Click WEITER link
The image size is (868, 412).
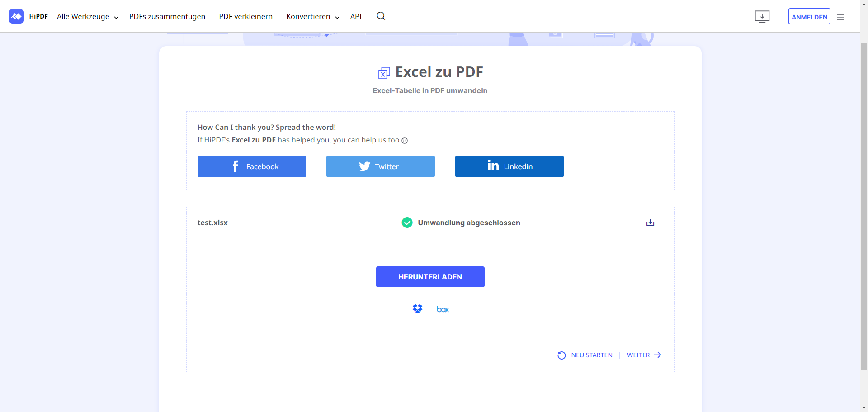coord(644,355)
